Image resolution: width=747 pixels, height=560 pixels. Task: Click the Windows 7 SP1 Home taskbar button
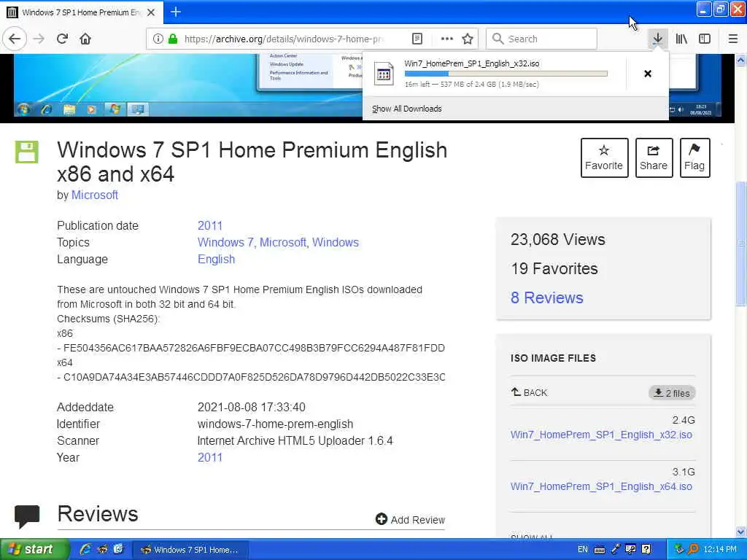pos(190,550)
